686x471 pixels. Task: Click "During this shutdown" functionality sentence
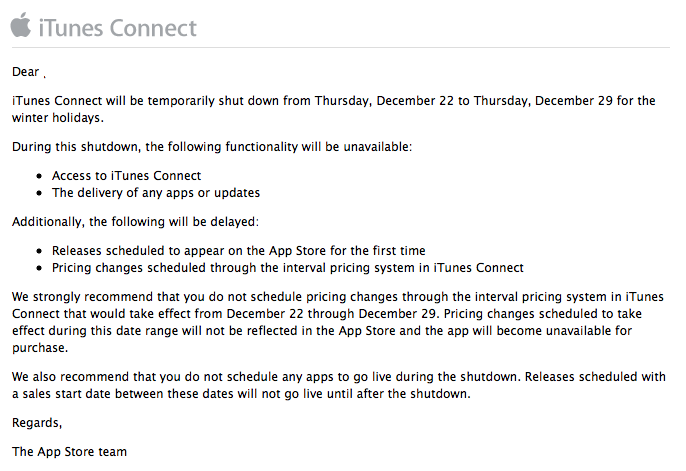(x=211, y=148)
